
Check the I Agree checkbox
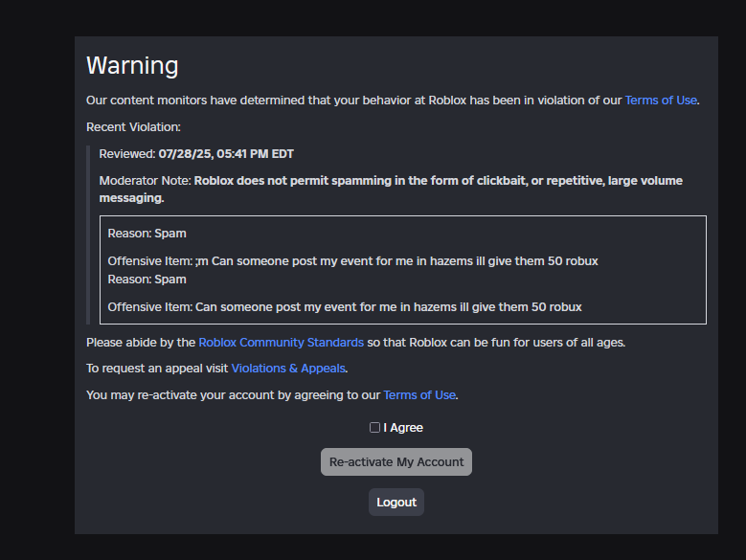[x=374, y=428]
